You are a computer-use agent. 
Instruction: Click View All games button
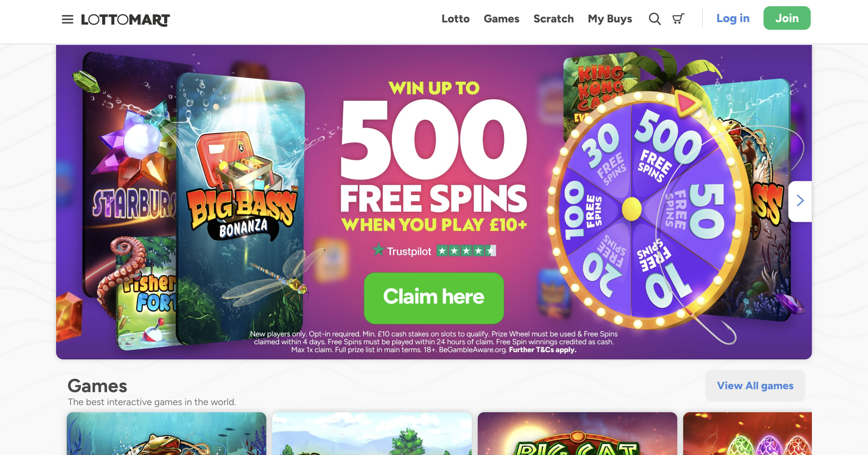755,385
